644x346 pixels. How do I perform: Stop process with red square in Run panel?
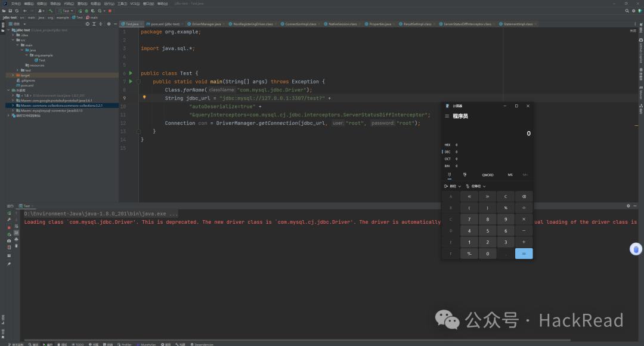coord(9,228)
